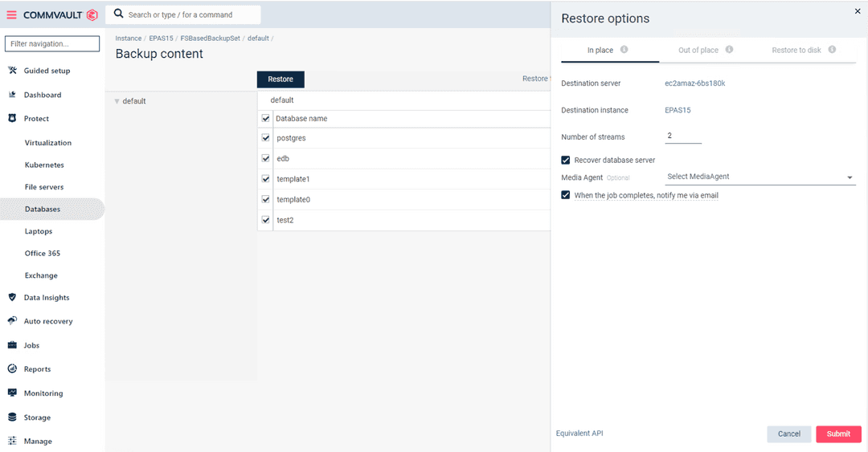This screenshot has height=452, width=868.
Task: Click the Guided setup wrench icon
Action: [x=12, y=71]
